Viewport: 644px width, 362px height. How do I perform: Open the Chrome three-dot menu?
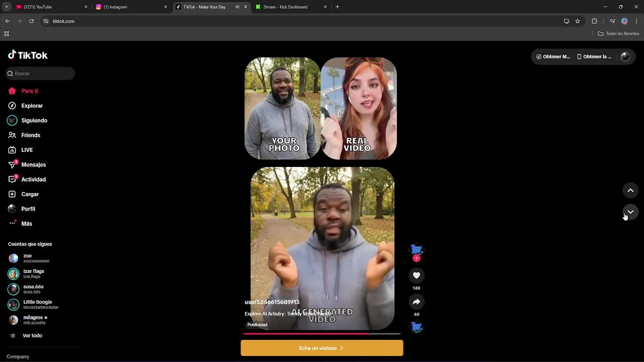click(636, 21)
